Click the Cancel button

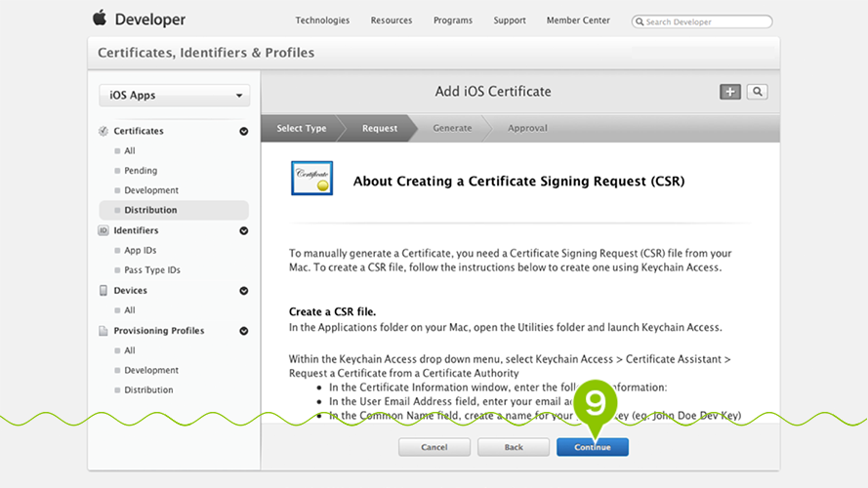434,447
